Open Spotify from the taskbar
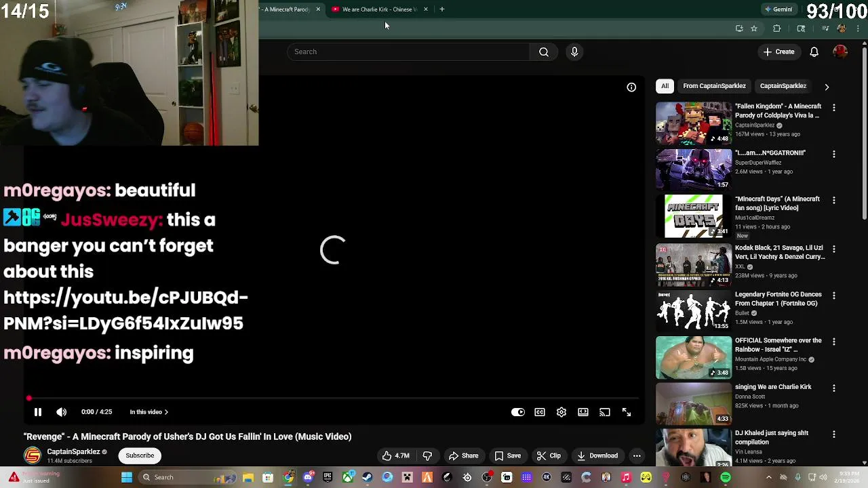Screen dimensions: 868x488 (726, 477)
